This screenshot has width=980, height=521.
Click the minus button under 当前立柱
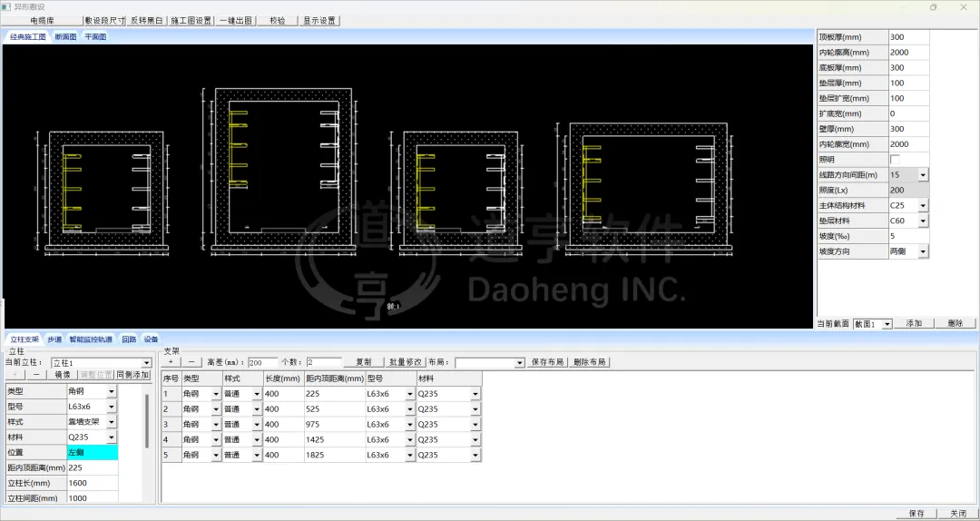36,374
